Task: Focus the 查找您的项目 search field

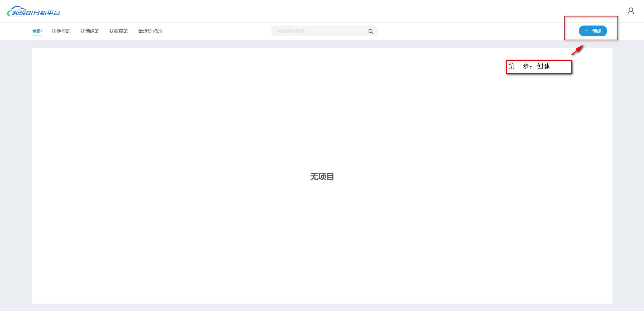Action: click(319, 31)
